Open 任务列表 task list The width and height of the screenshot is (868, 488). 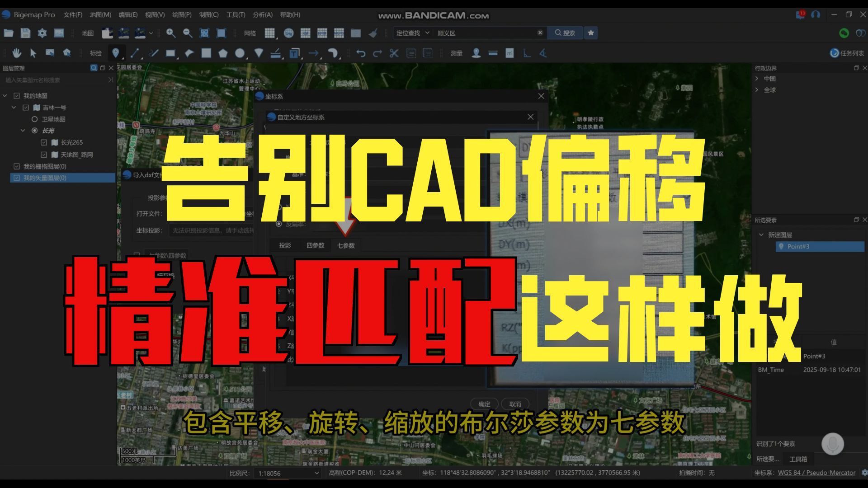pyautogui.click(x=847, y=53)
